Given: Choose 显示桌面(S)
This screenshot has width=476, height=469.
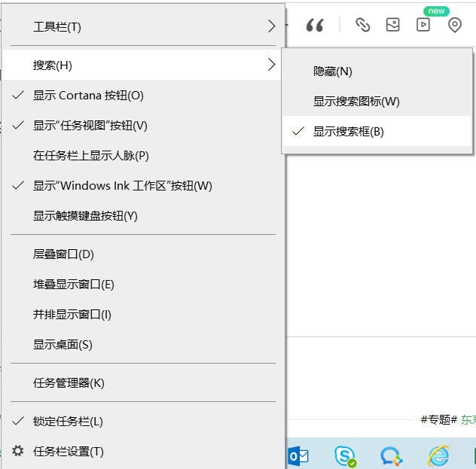Looking at the screenshot, I should (x=142, y=344).
